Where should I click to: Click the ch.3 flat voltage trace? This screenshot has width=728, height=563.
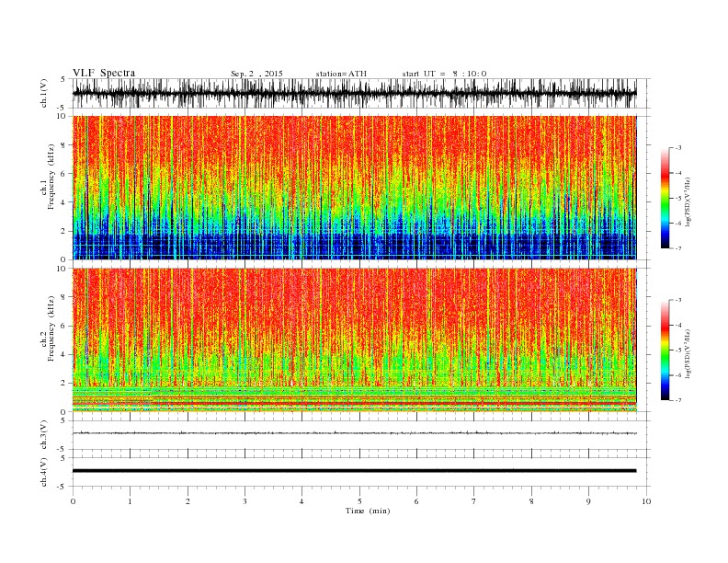tap(354, 433)
